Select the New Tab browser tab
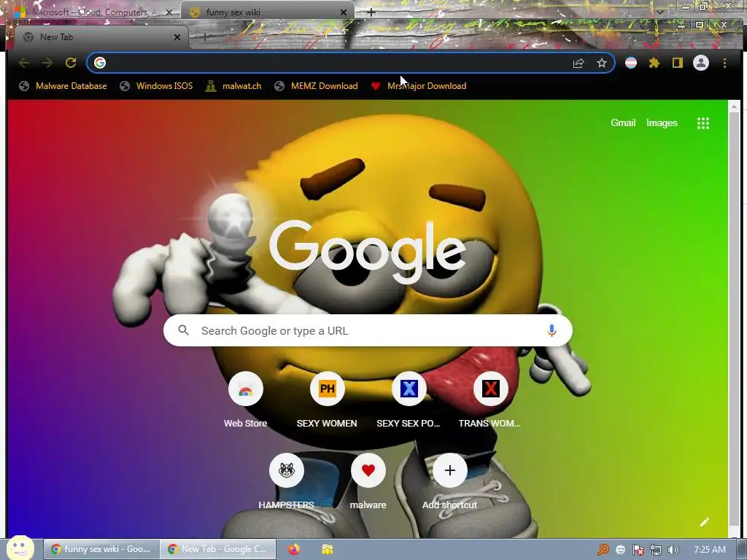 tap(101, 37)
